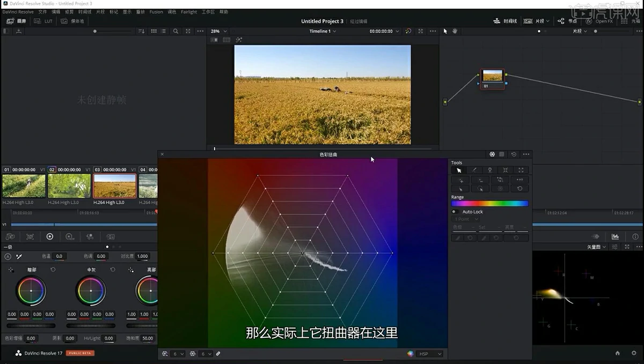The width and height of the screenshot is (644, 364).
Task: Open the DaVinci Resolve menu
Action: click(x=18, y=12)
